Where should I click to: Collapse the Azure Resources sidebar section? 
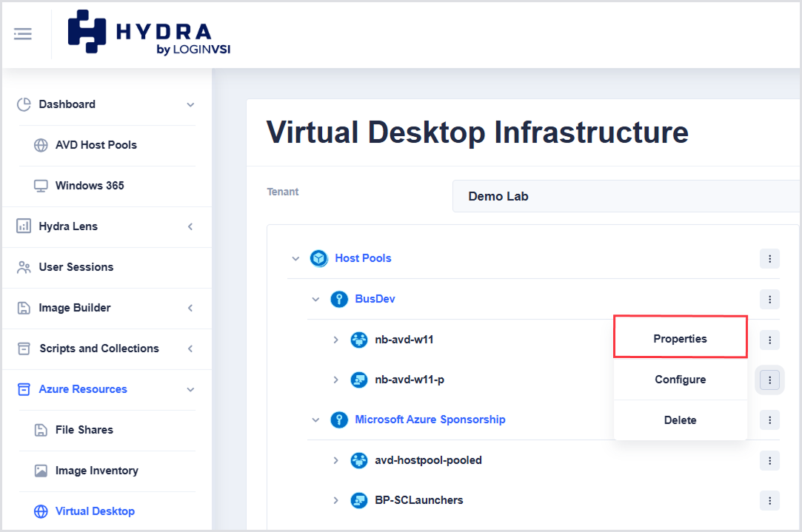190,389
